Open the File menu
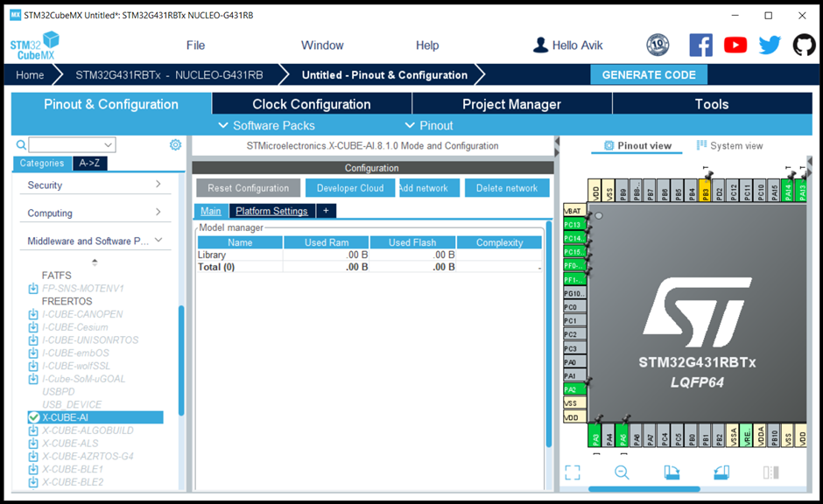823x504 pixels. tap(196, 45)
